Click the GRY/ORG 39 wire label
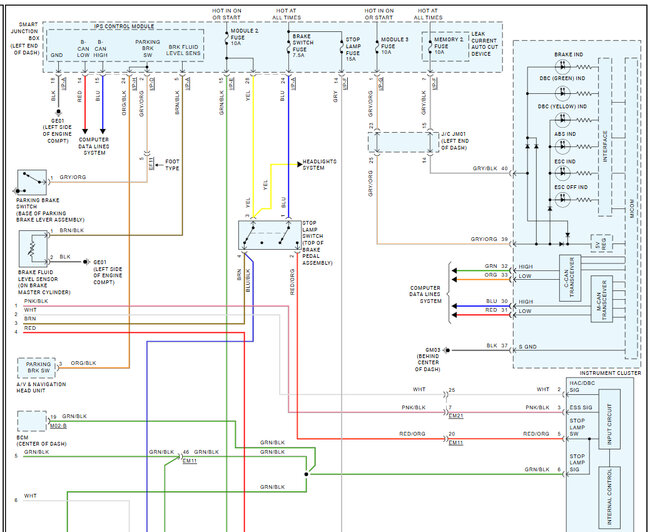 click(x=489, y=239)
